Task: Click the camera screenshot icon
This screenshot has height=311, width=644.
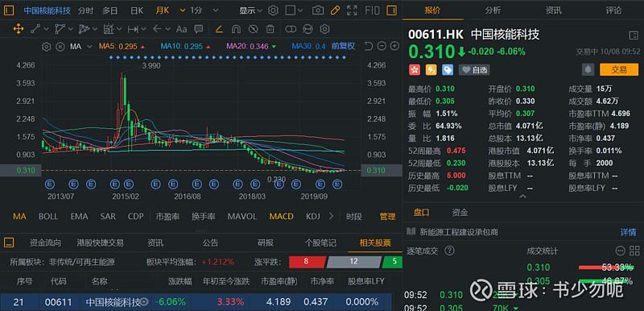Action: (x=317, y=10)
